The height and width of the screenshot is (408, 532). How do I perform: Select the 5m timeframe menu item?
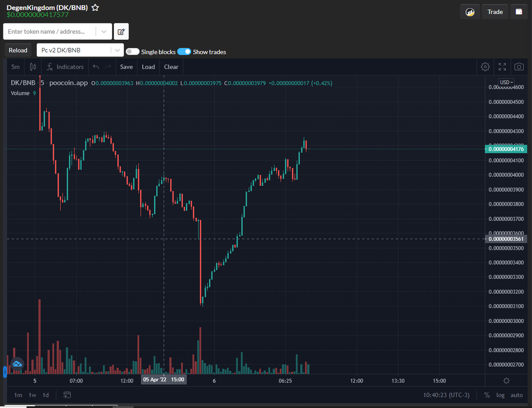[15, 67]
